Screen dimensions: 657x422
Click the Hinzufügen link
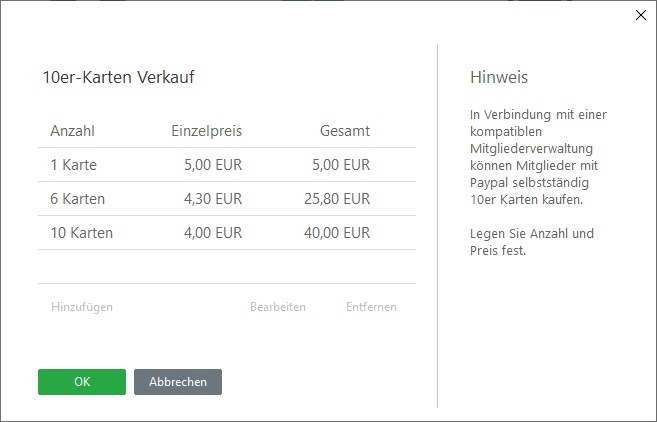tap(82, 307)
